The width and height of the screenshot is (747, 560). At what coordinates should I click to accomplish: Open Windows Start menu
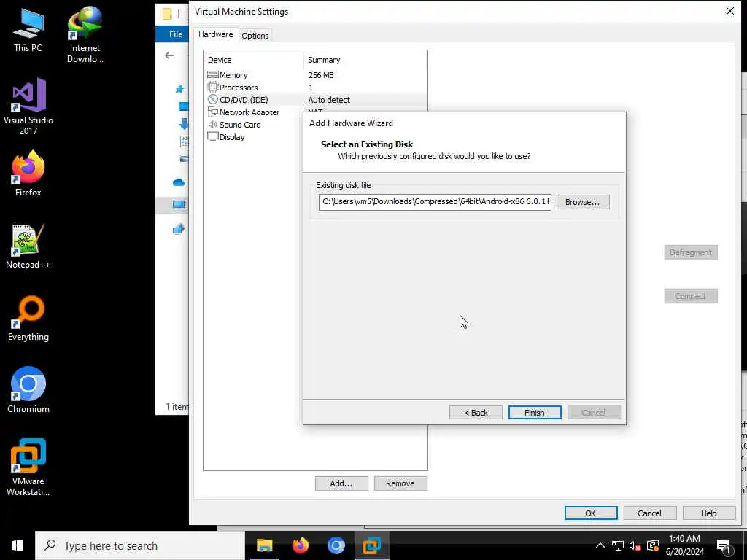point(18,545)
